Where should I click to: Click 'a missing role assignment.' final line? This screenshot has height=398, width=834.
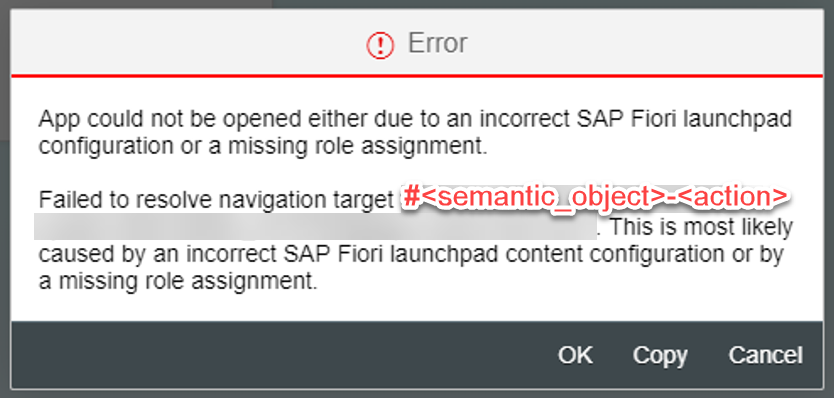pos(178,281)
